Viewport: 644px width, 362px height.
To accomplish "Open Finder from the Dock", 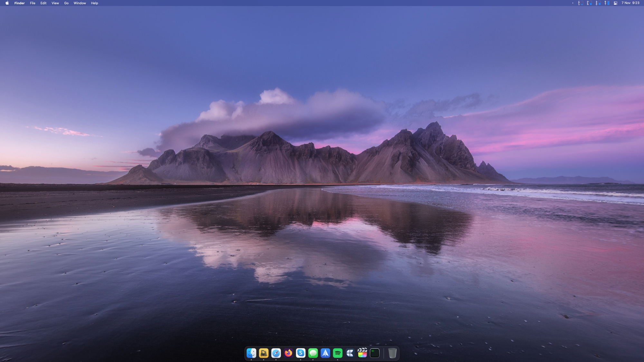I will 251,353.
